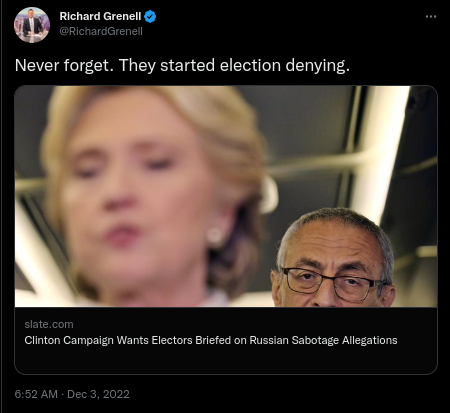Open the 6:52 AM timestamp link
This screenshot has height=413, width=450.
36,394
